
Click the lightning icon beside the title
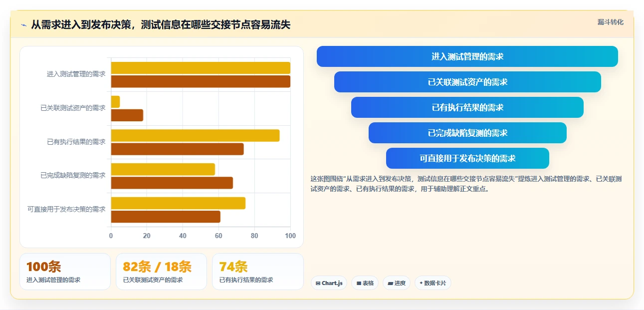23,25
